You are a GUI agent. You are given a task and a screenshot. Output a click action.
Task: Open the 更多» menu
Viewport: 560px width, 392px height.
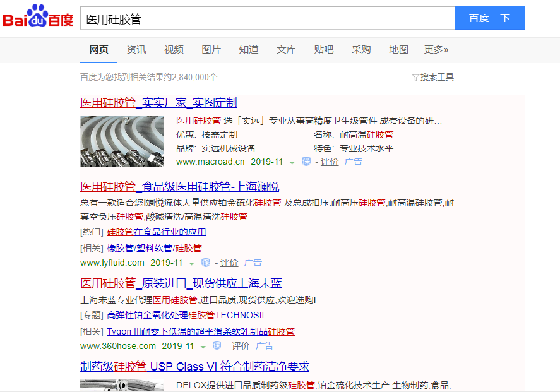[436, 50]
